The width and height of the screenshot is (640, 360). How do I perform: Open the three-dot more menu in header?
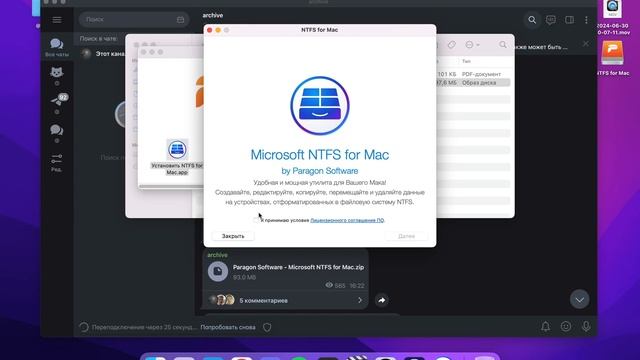click(x=587, y=20)
